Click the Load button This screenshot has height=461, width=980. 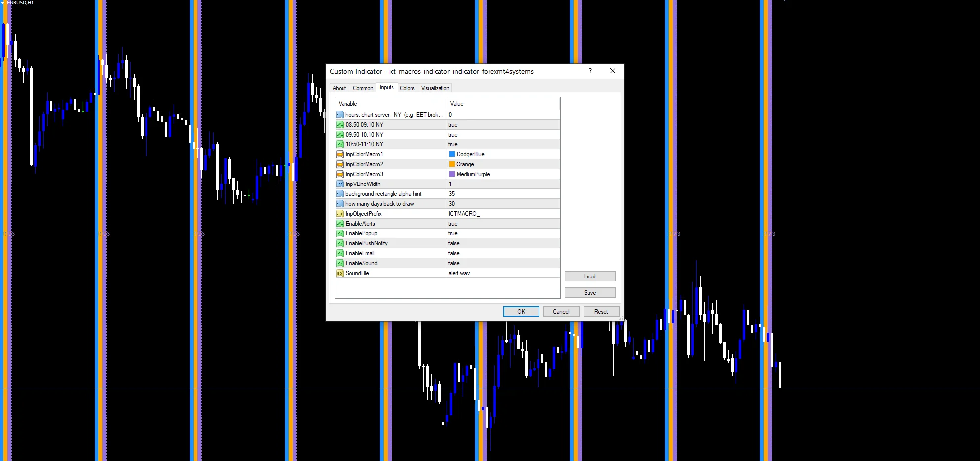point(590,277)
